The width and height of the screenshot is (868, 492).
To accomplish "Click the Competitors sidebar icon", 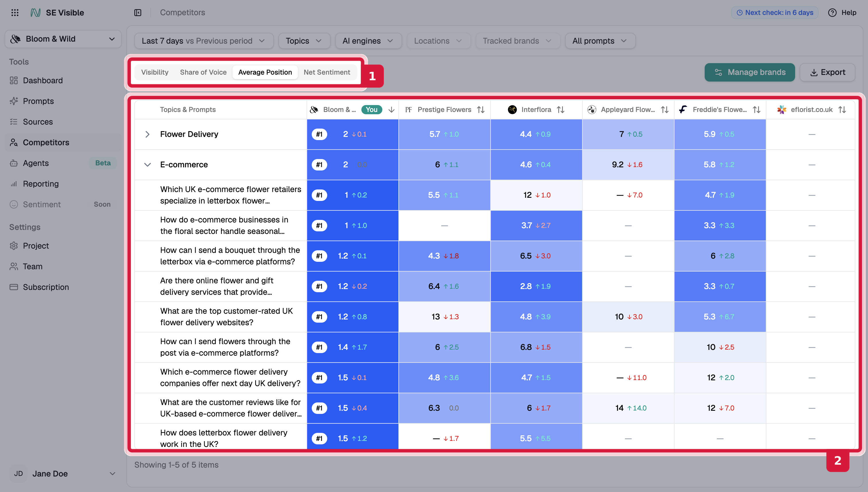I will pos(14,142).
